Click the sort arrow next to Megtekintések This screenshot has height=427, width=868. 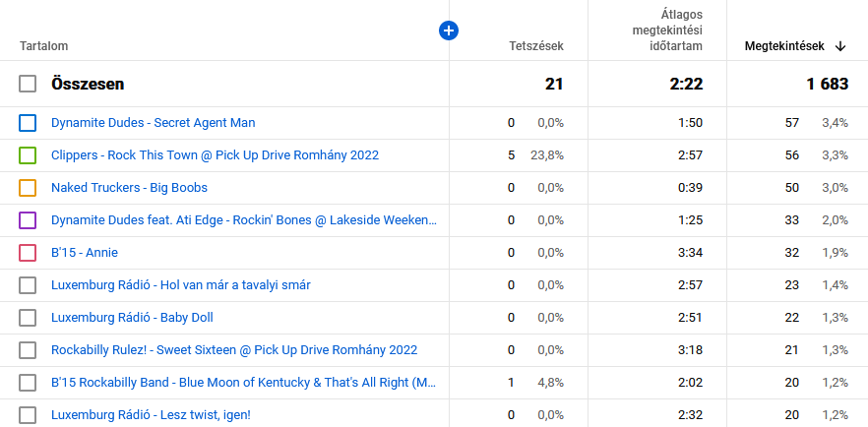coord(839,46)
